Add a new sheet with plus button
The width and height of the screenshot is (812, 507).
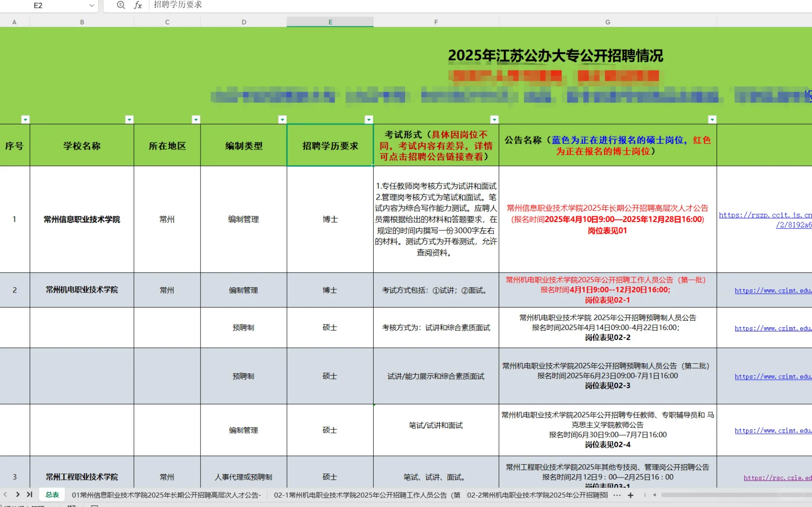coord(630,495)
